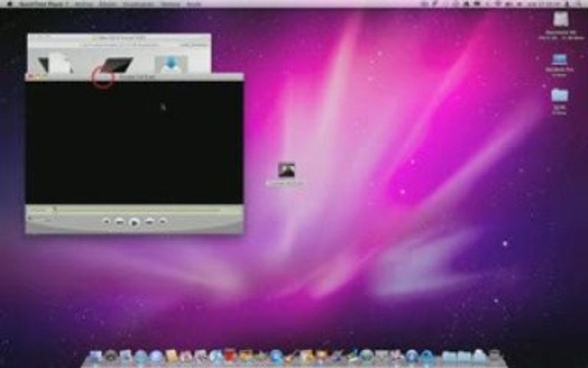Play the movie in QuickTime player
The image size is (588, 368).
point(134,223)
